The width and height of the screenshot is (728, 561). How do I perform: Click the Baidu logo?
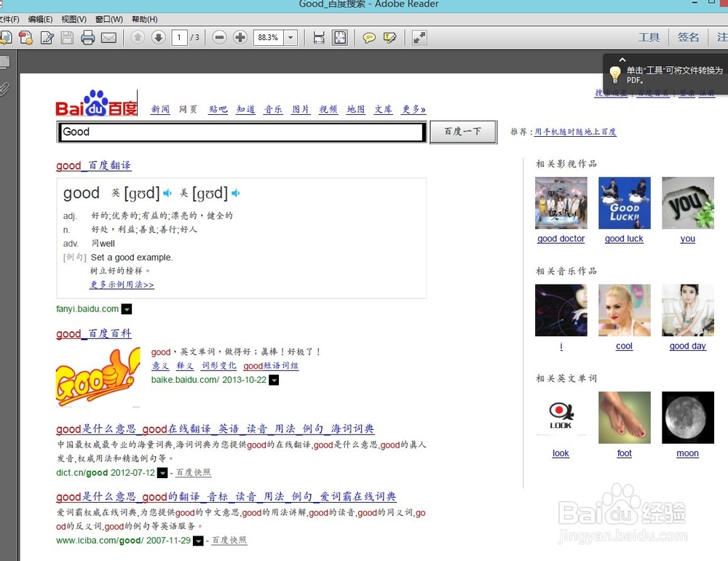(x=96, y=103)
